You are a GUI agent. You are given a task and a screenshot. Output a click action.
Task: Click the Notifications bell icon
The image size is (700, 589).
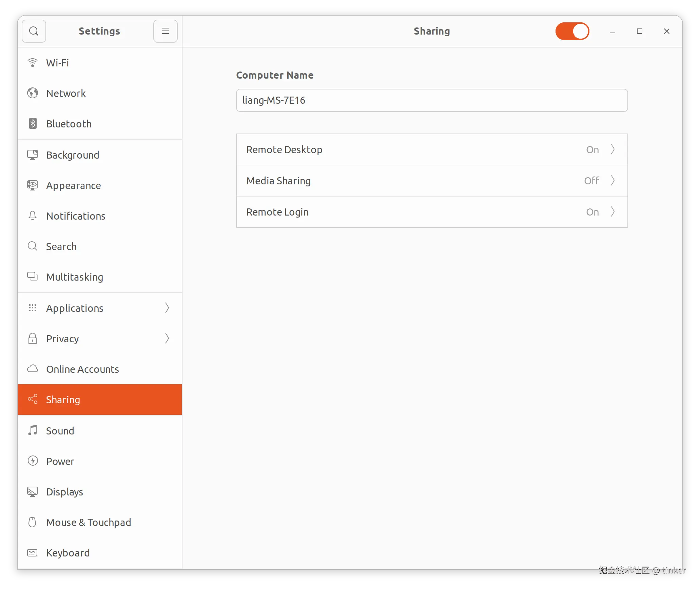pos(33,216)
